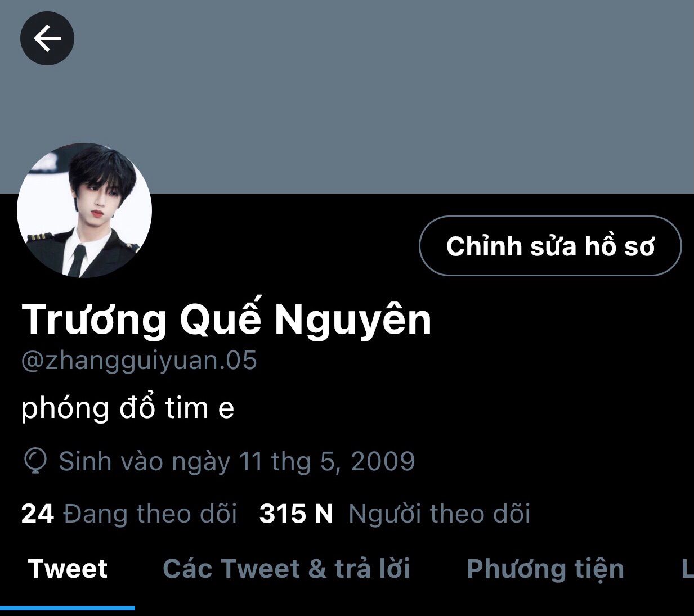This screenshot has height=616, width=694.
Task: Tap the gray header banner image
Action: click(x=347, y=97)
